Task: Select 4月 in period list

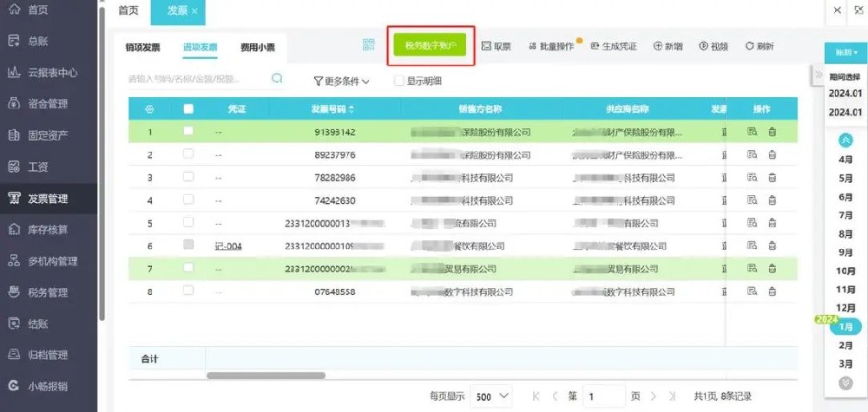Action: point(845,160)
